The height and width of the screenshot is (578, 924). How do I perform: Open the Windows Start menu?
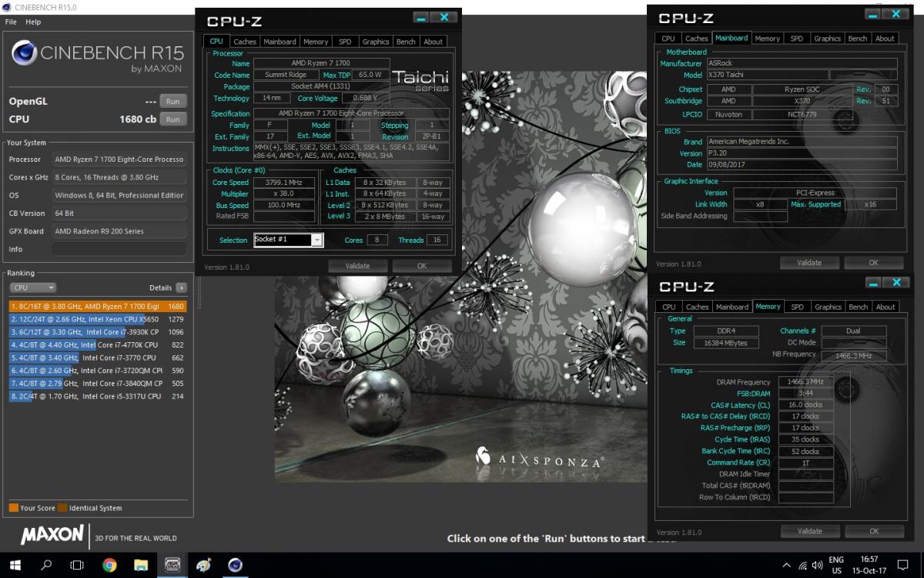(x=15, y=565)
